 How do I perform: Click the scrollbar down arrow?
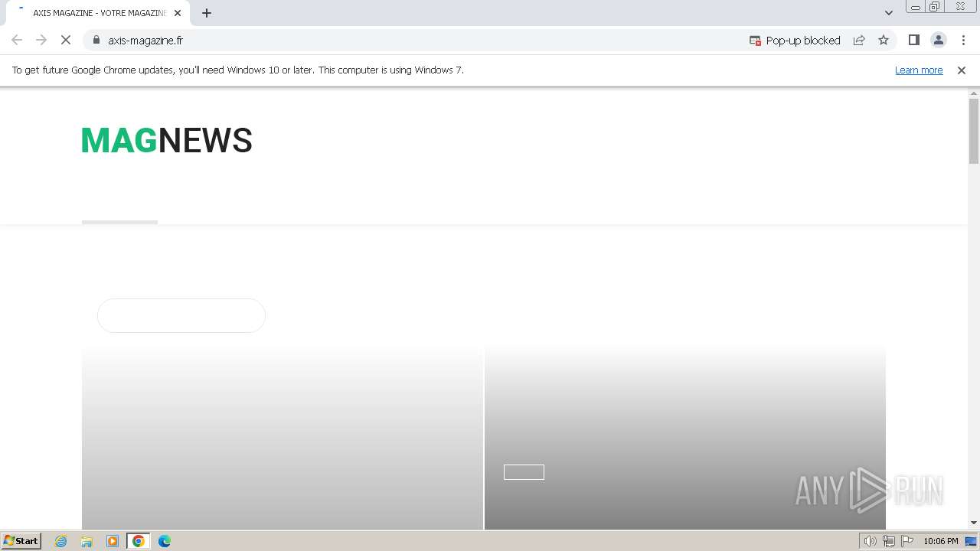[x=974, y=523]
